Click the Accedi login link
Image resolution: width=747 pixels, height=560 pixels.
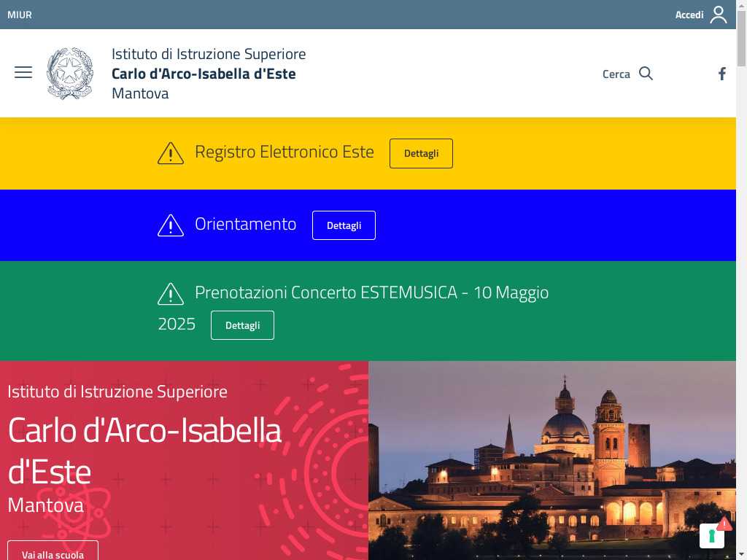click(x=689, y=15)
